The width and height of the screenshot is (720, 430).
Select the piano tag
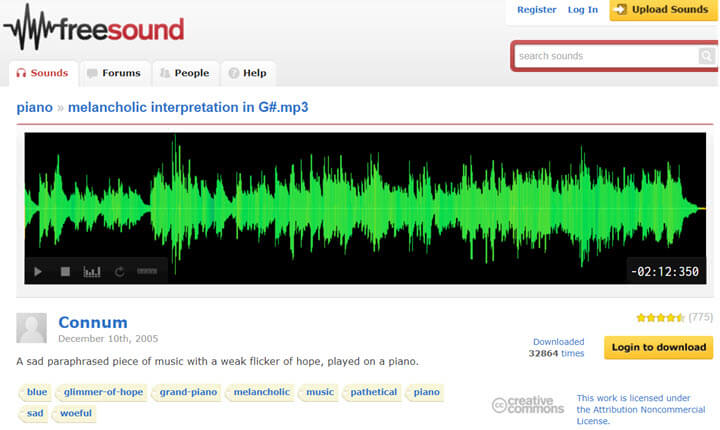(426, 392)
